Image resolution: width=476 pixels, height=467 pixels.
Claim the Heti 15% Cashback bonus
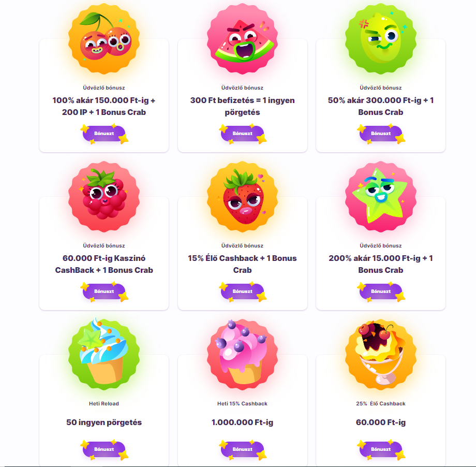pyautogui.click(x=243, y=449)
